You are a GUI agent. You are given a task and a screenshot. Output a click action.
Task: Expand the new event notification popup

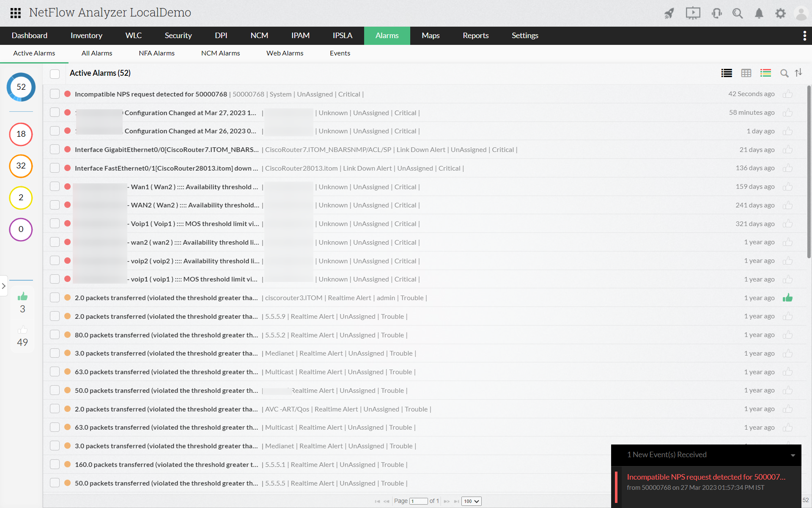794,455
